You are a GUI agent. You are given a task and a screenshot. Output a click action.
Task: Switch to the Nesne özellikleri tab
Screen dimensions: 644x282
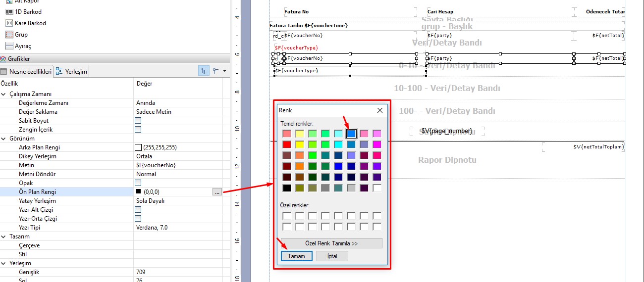(x=26, y=71)
